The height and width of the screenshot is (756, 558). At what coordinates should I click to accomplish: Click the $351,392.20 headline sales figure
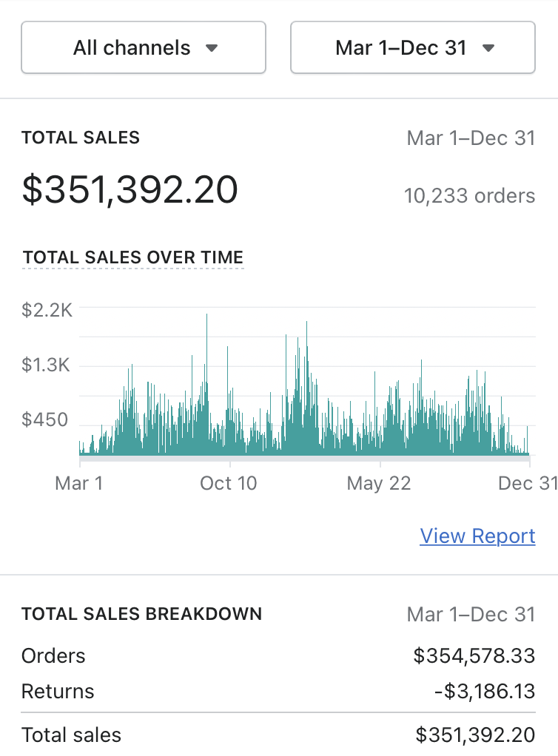[130, 189]
